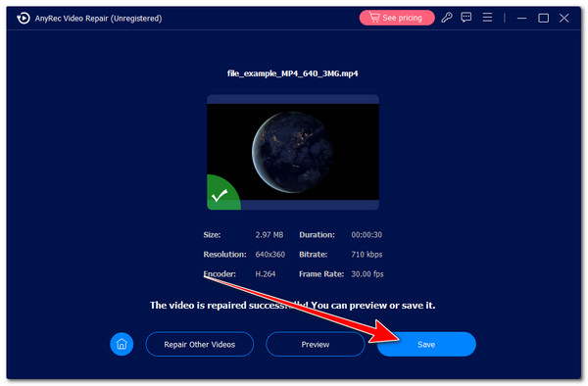The image size is (588, 386).
Task: Click the AnyRec Video Repair logo icon
Action: pos(24,18)
